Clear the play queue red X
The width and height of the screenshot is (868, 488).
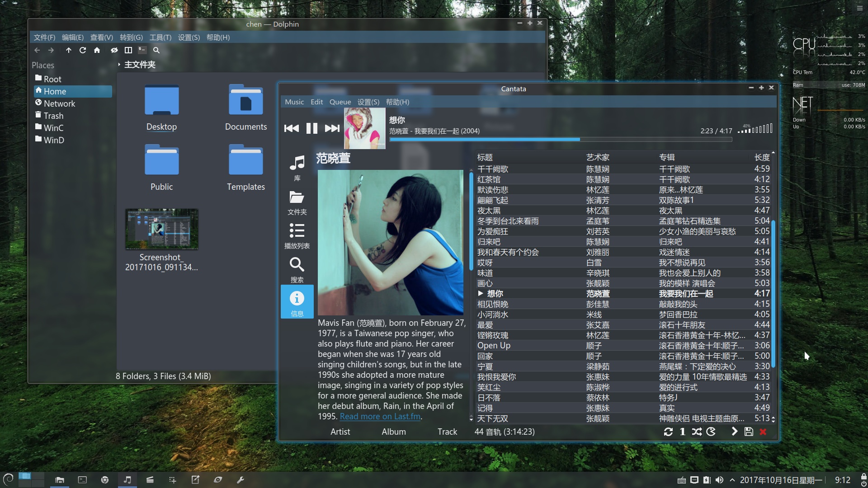coord(763,432)
